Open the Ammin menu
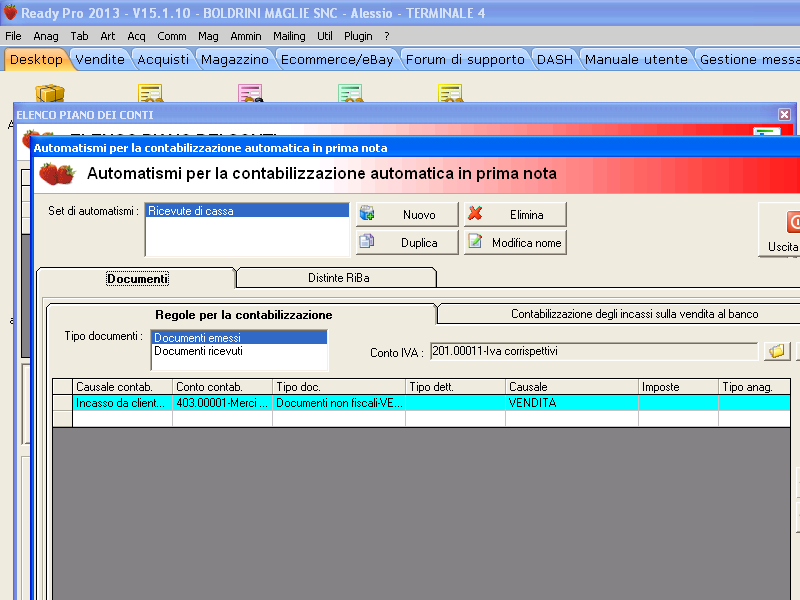800x600 pixels. click(246, 36)
